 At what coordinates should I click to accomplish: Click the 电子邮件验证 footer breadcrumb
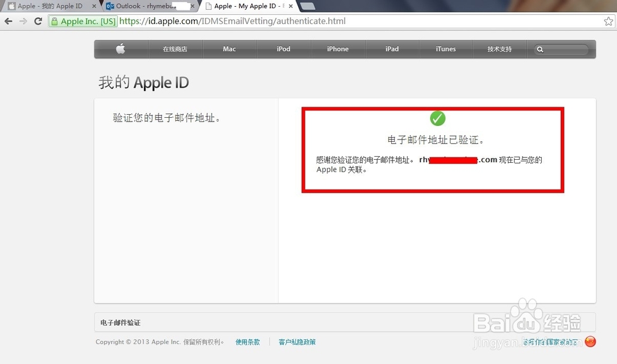[120, 323]
